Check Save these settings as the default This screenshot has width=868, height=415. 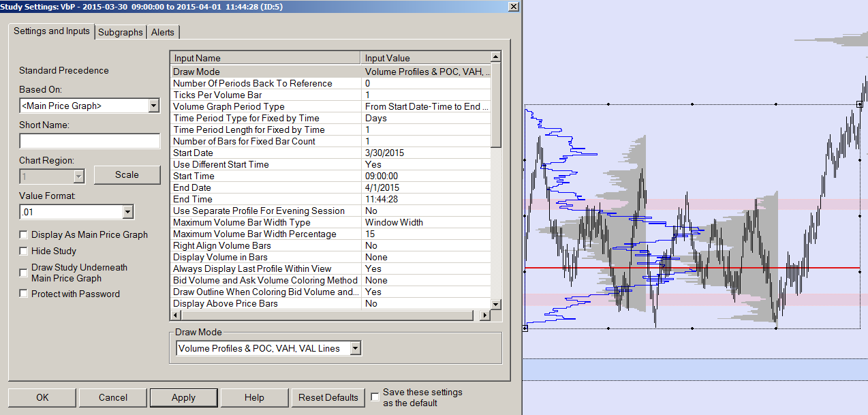click(x=375, y=397)
